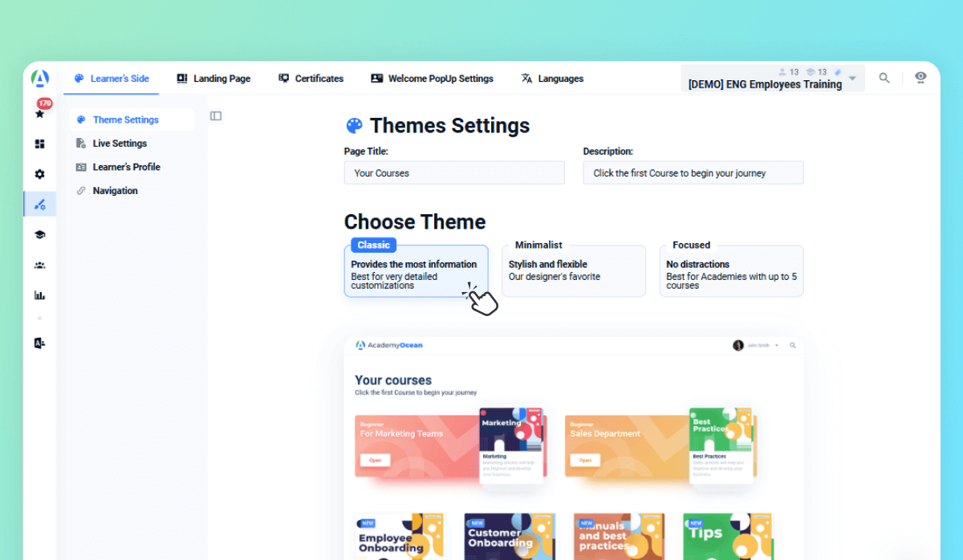Click the AcademyOcean logo icon
Screen dimensions: 963x560
click(x=39, y=79)
